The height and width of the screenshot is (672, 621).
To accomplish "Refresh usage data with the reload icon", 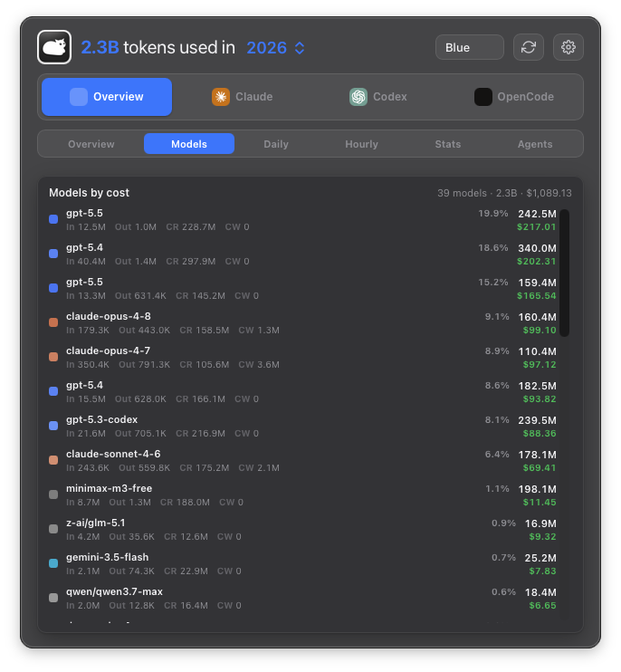I will tap(529, 47).
